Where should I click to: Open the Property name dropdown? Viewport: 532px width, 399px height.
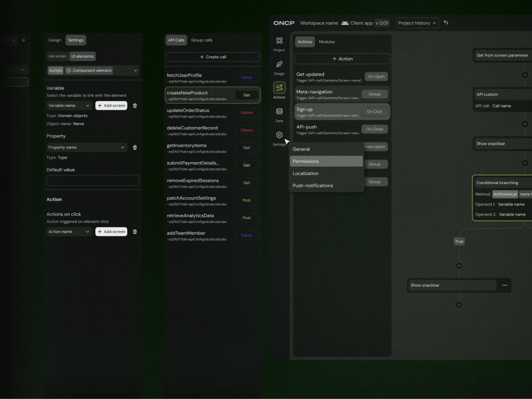point(87,147)
